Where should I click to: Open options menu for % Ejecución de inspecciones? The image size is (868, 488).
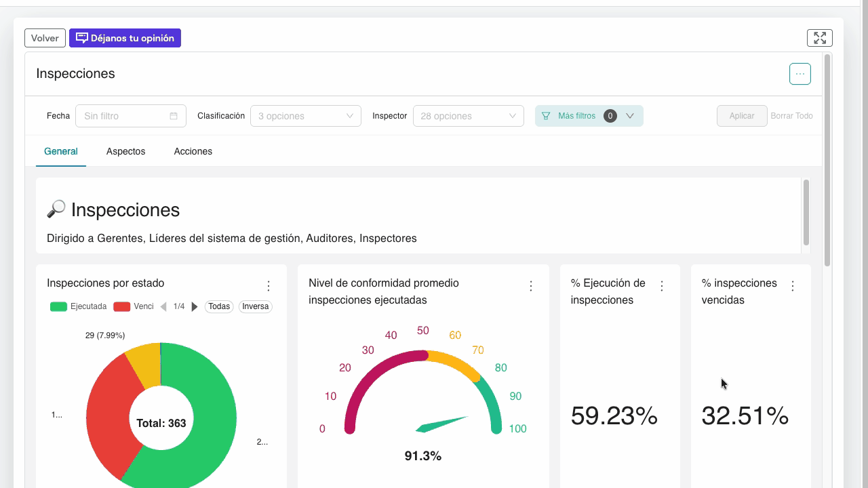662,286
